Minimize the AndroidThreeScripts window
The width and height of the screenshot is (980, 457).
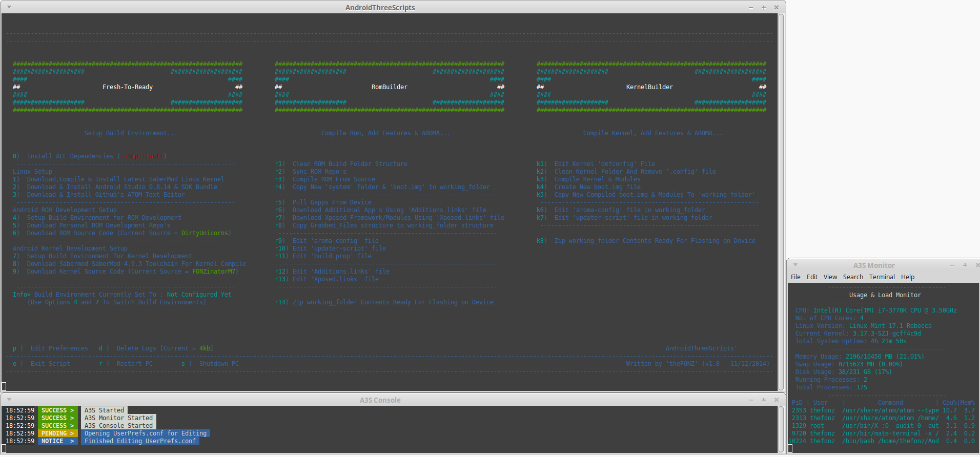[x=751, y=7]
